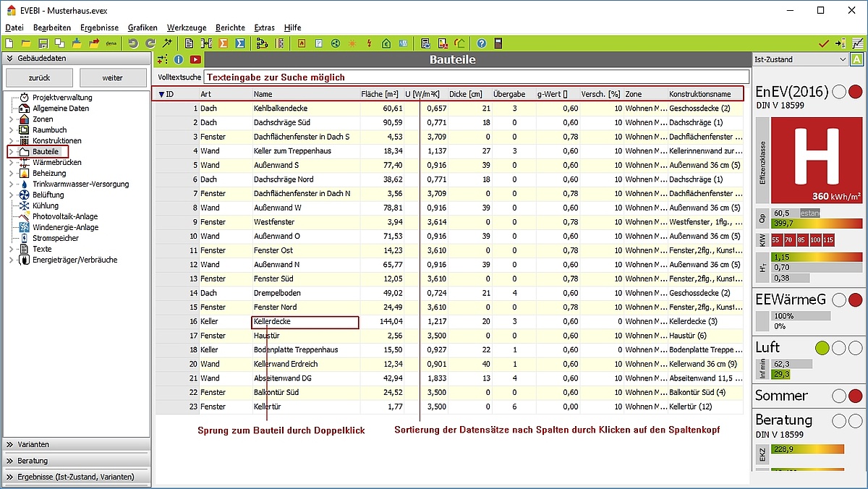The image size is (868, 489).
Task: Collapse the Gebäudedaten panel header
Action: click(77, 59)
